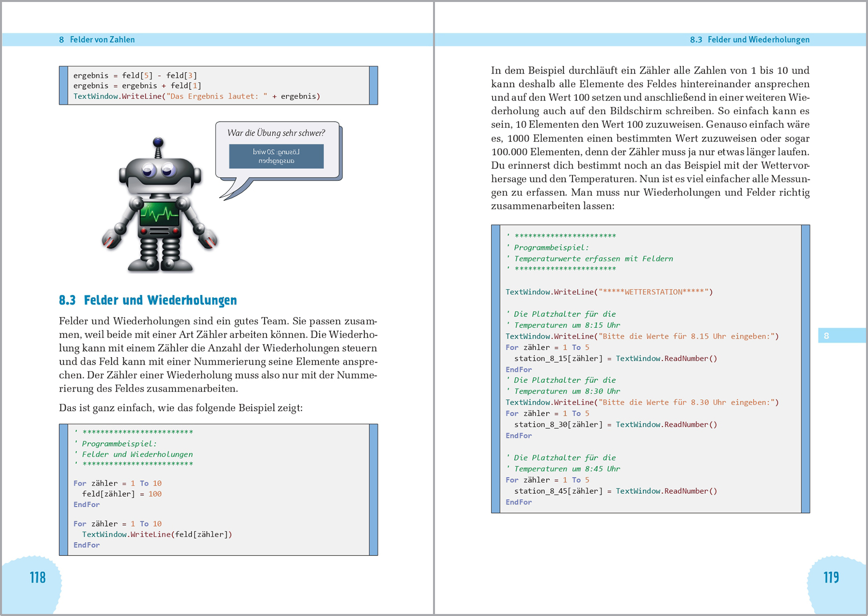Viewport: 868px width, 616px height.
Task: Click the robot mascot illustration
Action: (159, 209)
